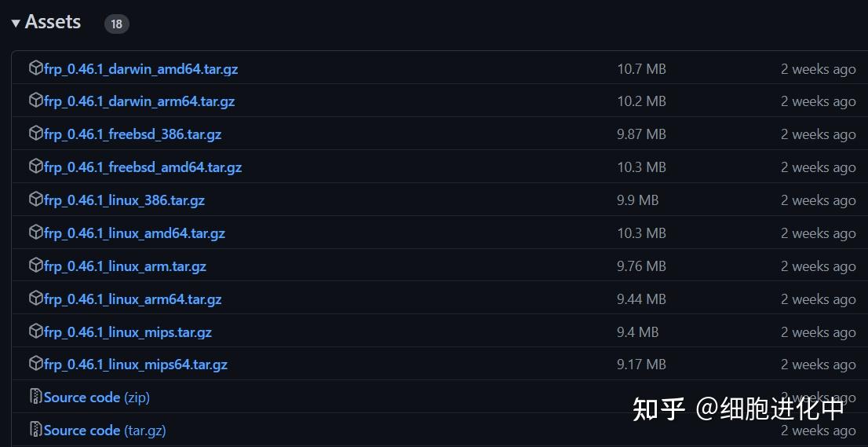
Task: Click archive icon beside Source code (tar.gz)
Action: [x=36, y=430]
